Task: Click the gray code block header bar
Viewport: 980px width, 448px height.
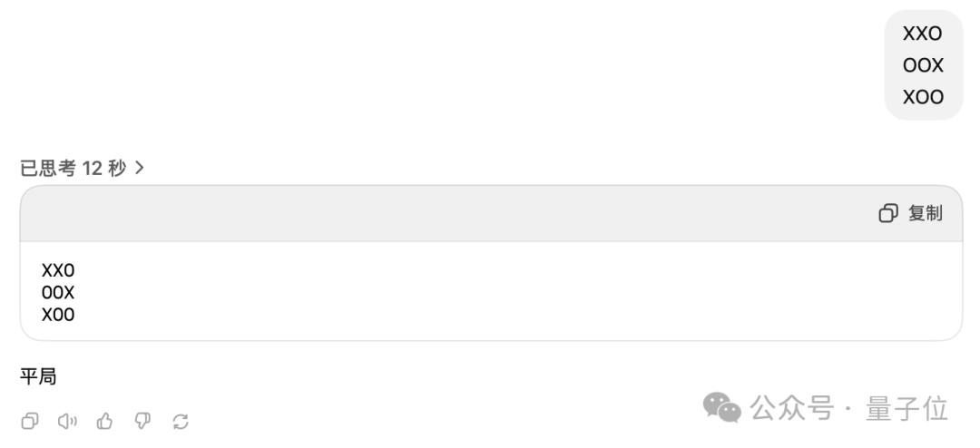Action: pos(491,214)
